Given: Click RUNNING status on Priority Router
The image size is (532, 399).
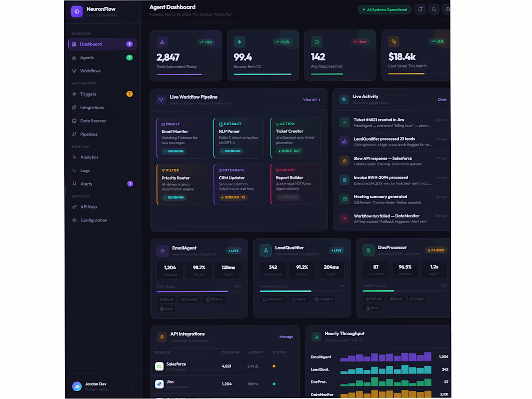Looking at the screenshot, I should click(x=174, y=197).
